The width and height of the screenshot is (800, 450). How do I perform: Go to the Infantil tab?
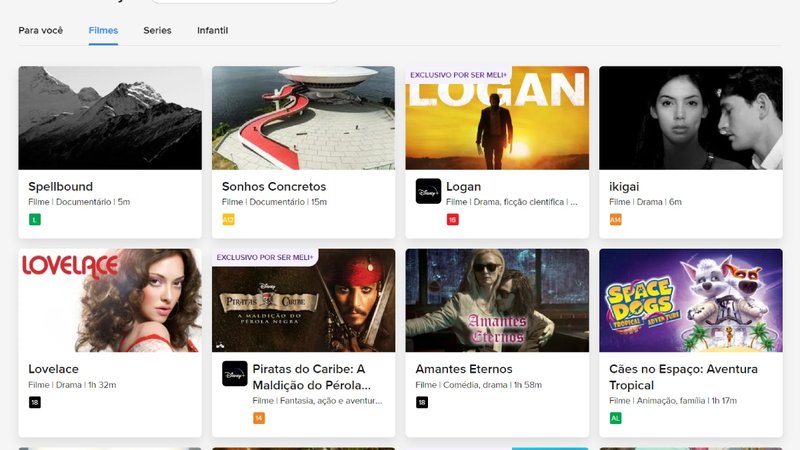(212, 31)
